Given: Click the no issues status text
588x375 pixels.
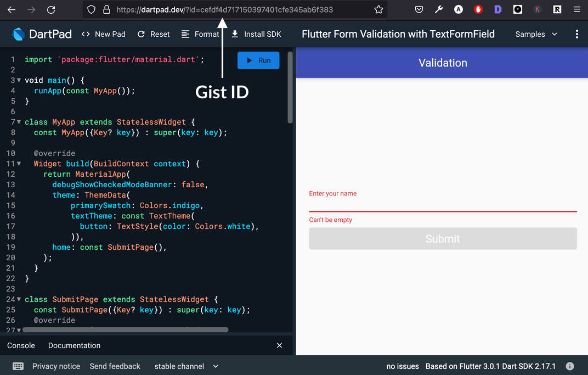Looking at the screenshot, I should tap(403, 366).
